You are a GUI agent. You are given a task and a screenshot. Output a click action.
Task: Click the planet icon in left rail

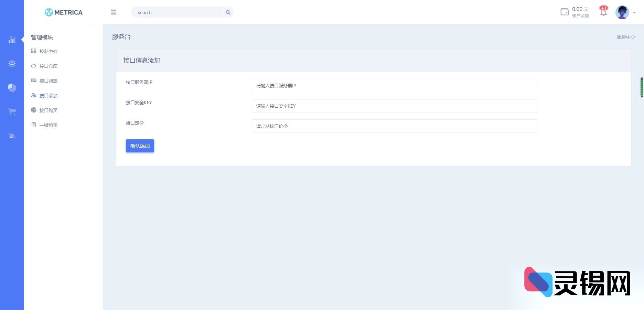[x=12, y=136]
